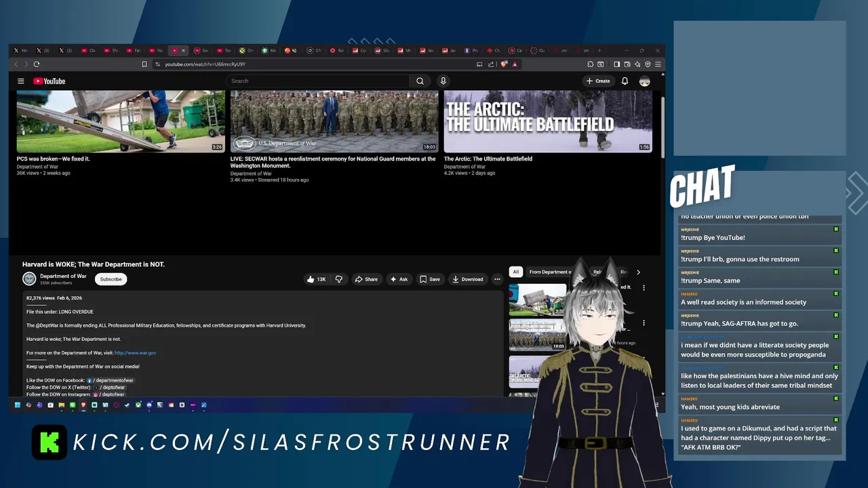Image resolution: width=868 pixels, height=488 pixels.
Task: Click the Brave Shields lion icon
Action: [504, 64]
